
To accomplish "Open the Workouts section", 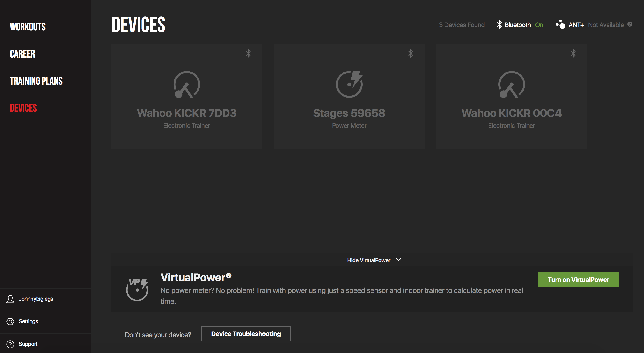I will coord(28,27).
